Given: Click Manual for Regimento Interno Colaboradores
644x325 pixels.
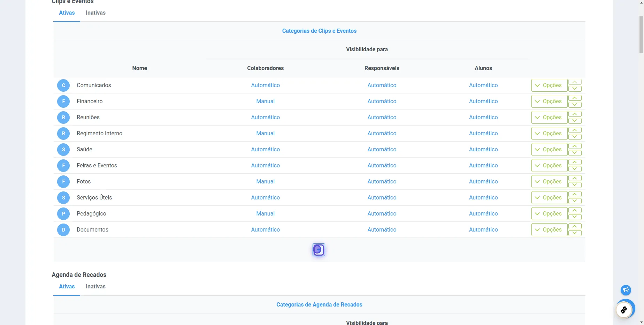Looking at the screenshot, I should 265,134.
